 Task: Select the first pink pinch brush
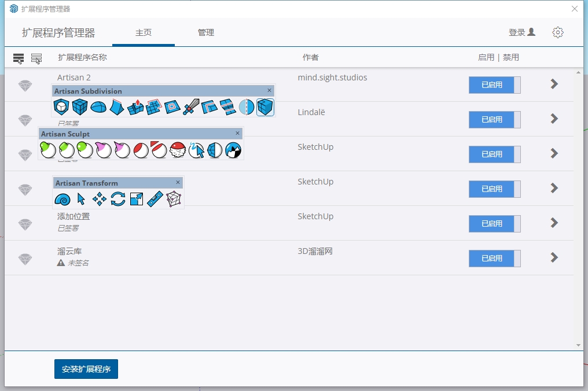103,150
